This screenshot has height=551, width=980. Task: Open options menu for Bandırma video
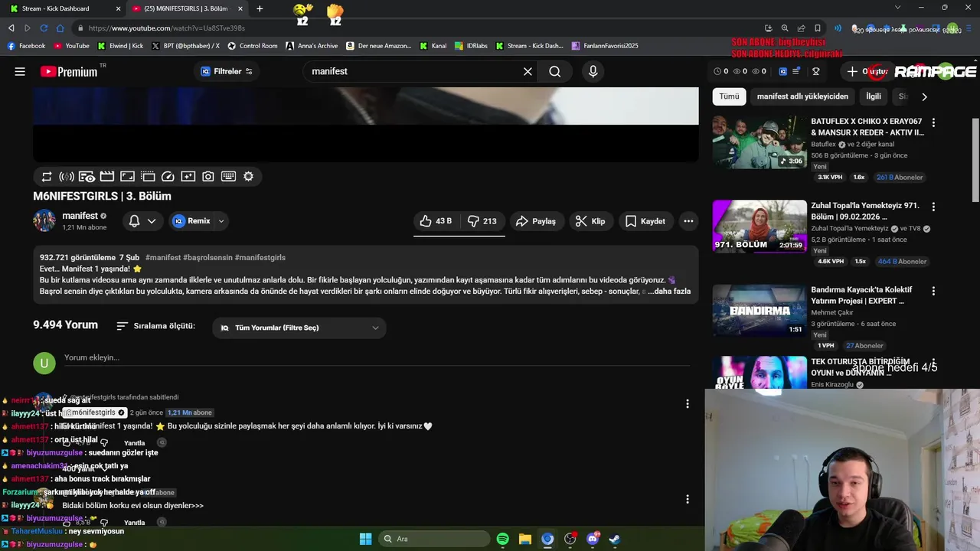(933, 291)
